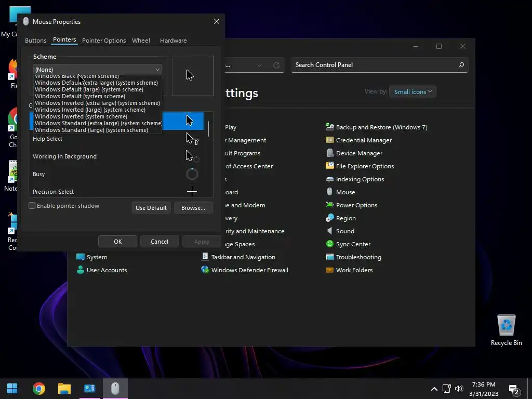This screenshot has width=532, height=399.
Task: Open the notification center icon
Action: [x=514, y=390]
